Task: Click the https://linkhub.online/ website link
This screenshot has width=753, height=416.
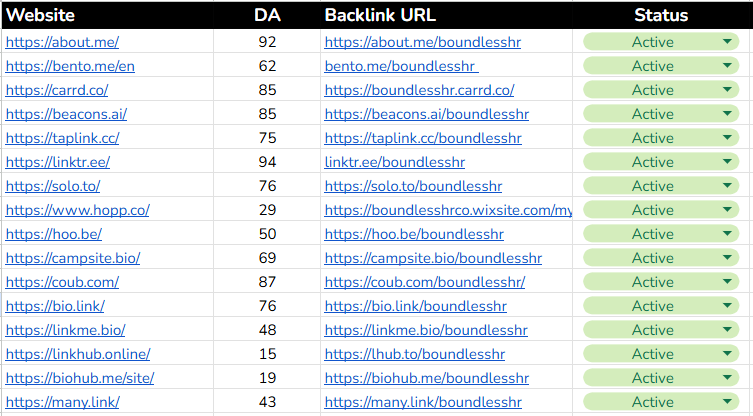Action: click(78, 354)
